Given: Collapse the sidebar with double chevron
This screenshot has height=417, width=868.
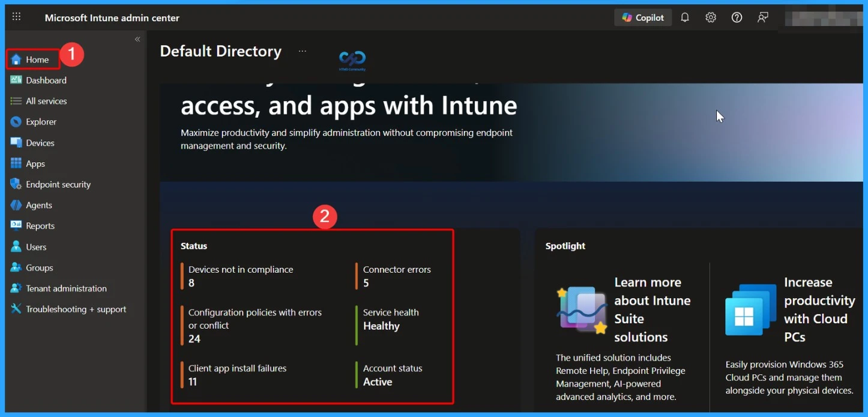Looking at the screenshot, I should tap(137, 39).
